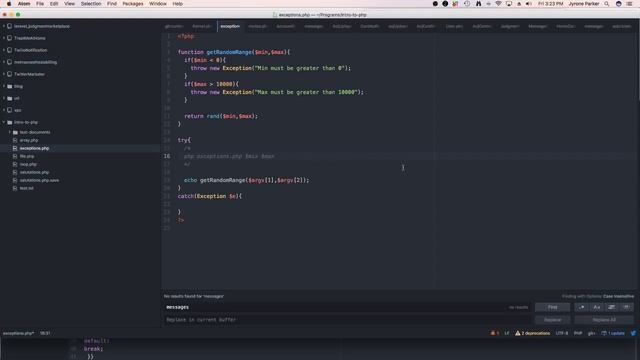Click the blue bird icon in status bar
Screen dimensions: 640x360
click(633, 333)
